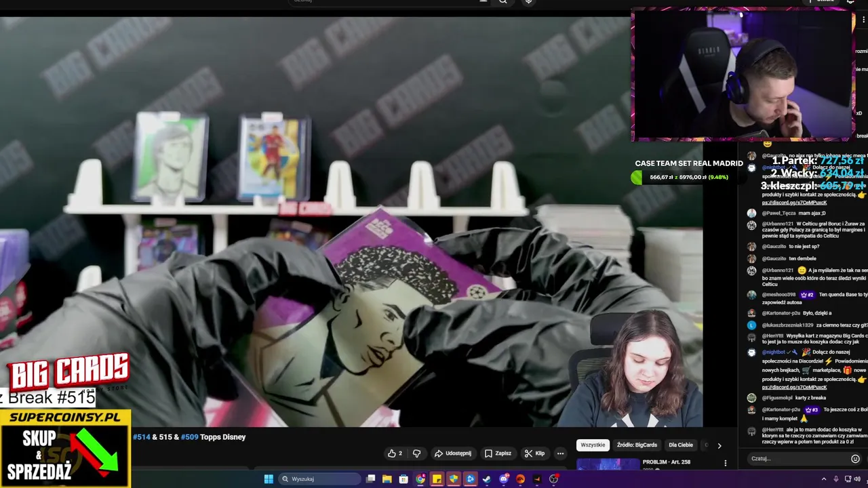Click the Big Cards logo overlay
This screenshot has height=488, width=868.
coord(68,371)
